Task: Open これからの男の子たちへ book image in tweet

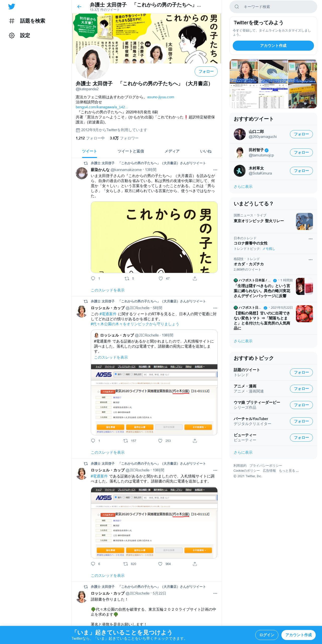Action: pyautogui.click(x=154, y=237)
